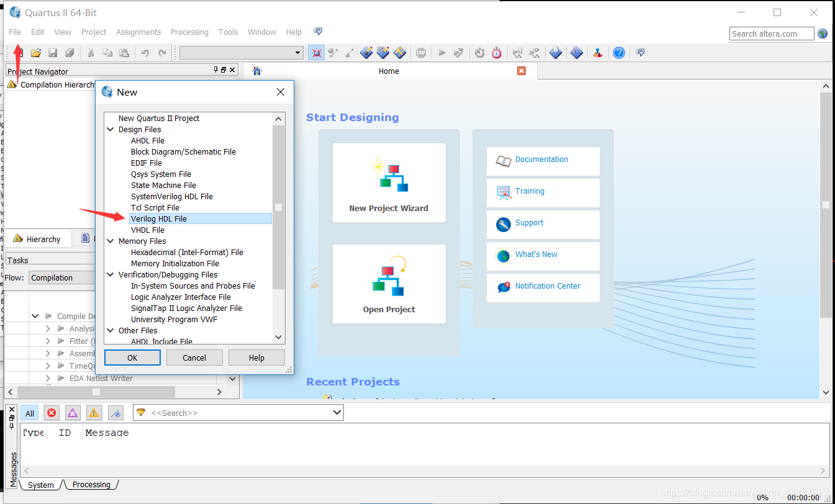Screen dimensions: 835x504
Task: Toggle the purple critical warning filter
Action: coord(73,413)
